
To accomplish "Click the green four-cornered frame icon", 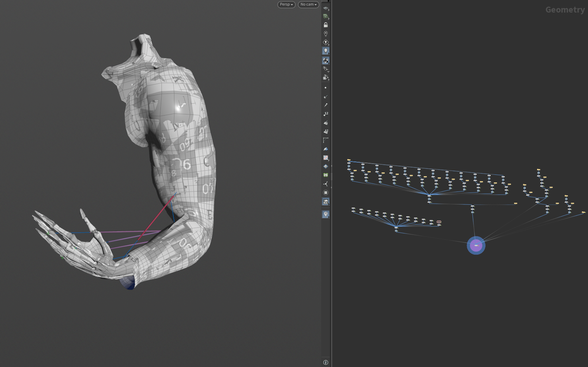I will point(325,175).
